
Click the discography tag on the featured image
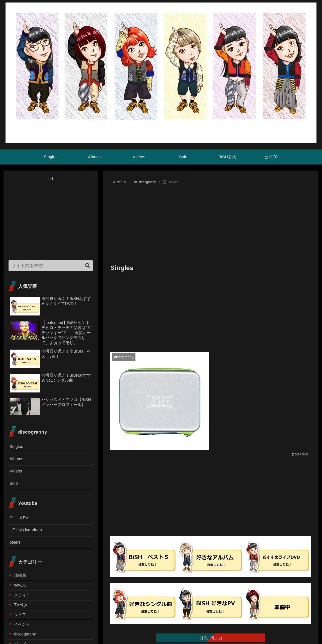click(x=124, y=357)
